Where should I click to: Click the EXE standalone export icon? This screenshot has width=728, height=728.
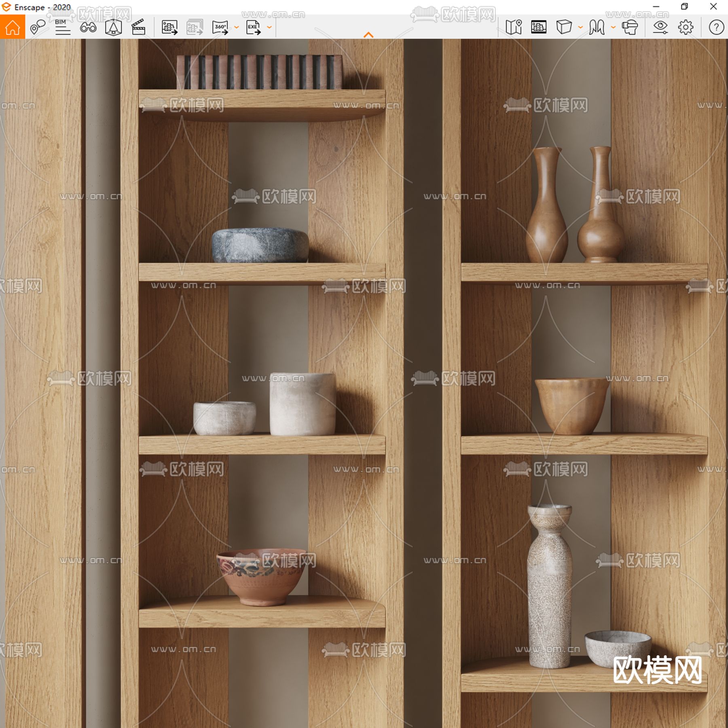point(253,27)
